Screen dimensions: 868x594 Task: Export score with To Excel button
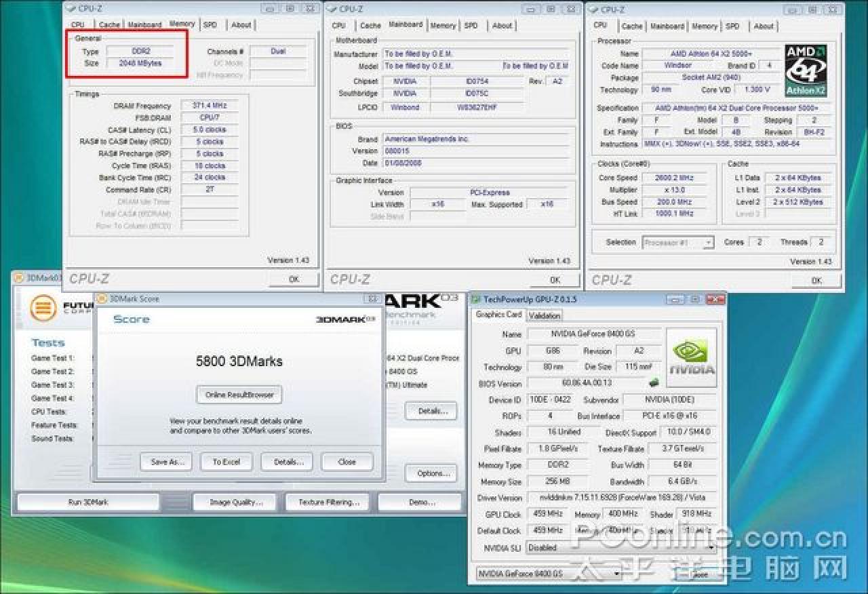(226, 462)
